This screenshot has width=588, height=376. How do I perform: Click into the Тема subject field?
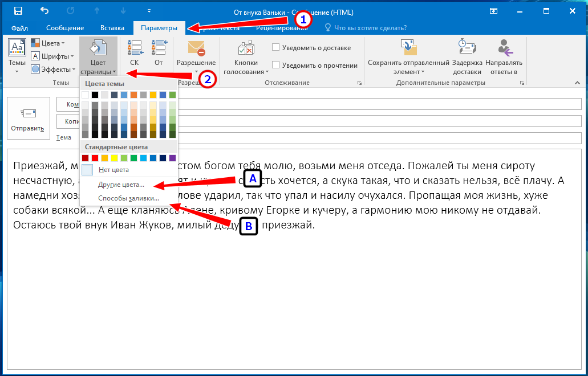379,138
